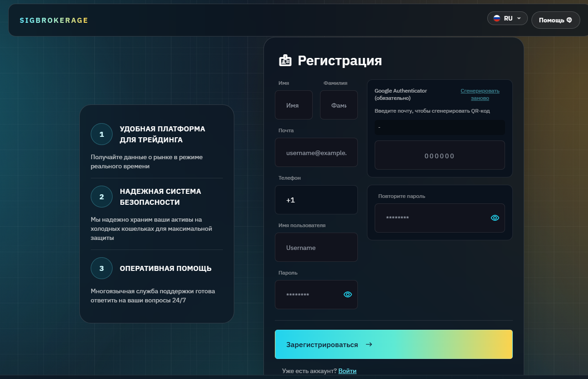
Task: Click the QR secret key field
Action: point(440,127)
